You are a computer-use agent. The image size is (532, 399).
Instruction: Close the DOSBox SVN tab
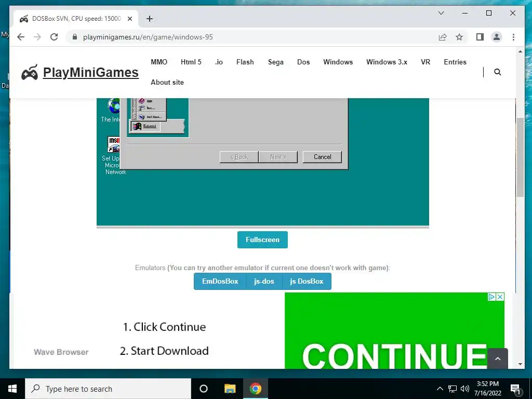tap(129, 19)
